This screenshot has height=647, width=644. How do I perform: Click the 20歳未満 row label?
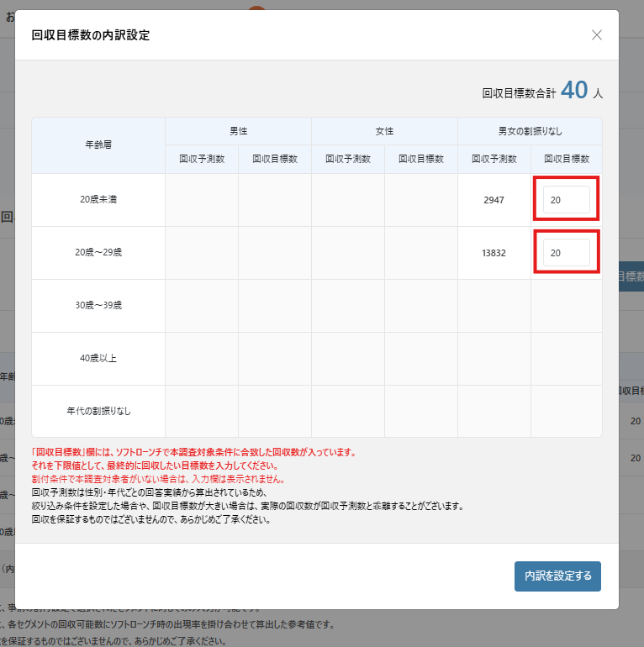98,200
